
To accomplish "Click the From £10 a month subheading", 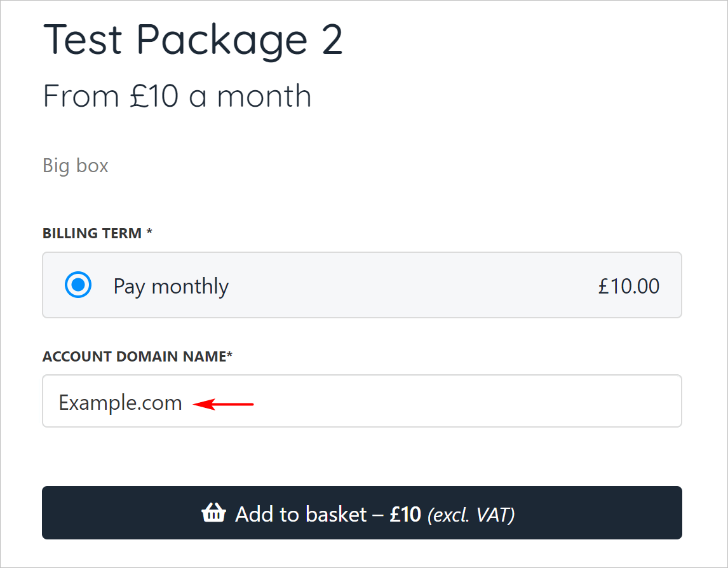I will 177,96.
